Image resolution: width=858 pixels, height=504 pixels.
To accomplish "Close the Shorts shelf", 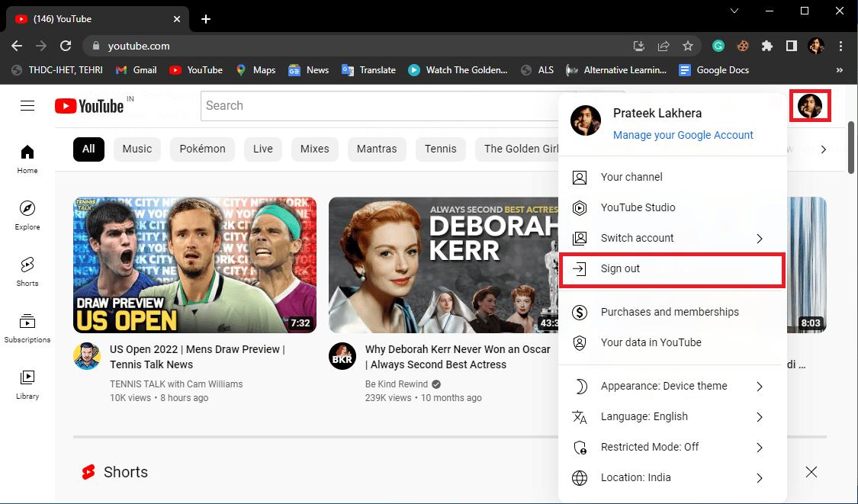I will tap(811, 472).
